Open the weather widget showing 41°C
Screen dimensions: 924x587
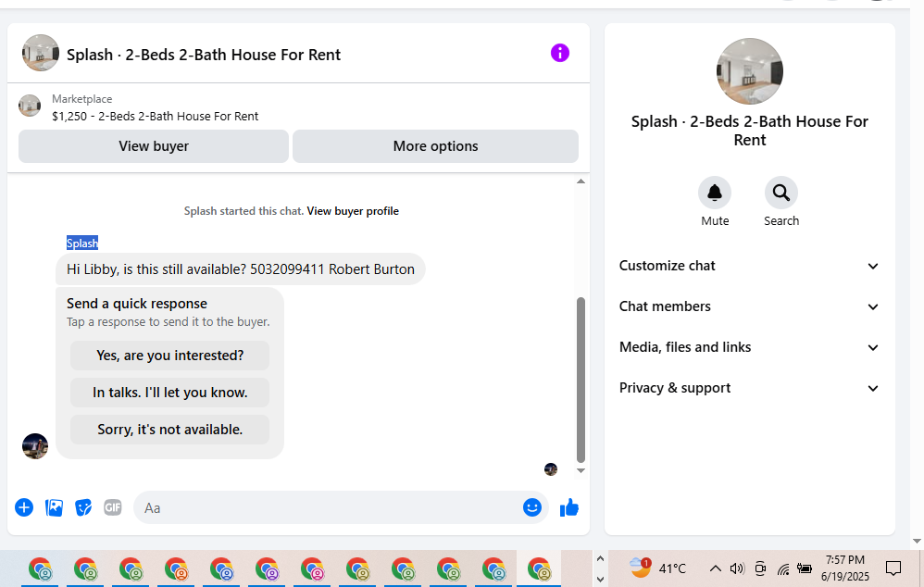(x=657, y=568)
